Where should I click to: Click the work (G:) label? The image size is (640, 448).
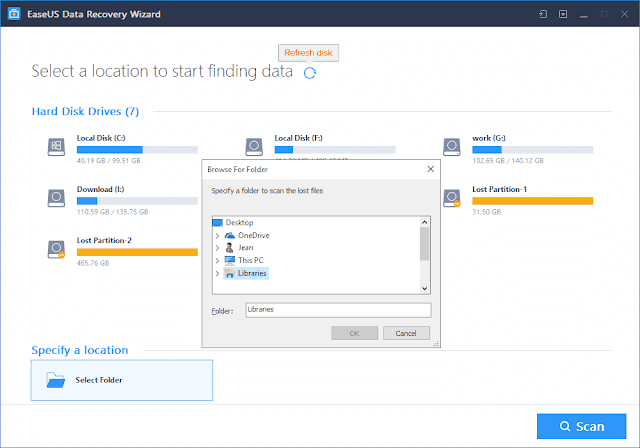coord(489,138)
